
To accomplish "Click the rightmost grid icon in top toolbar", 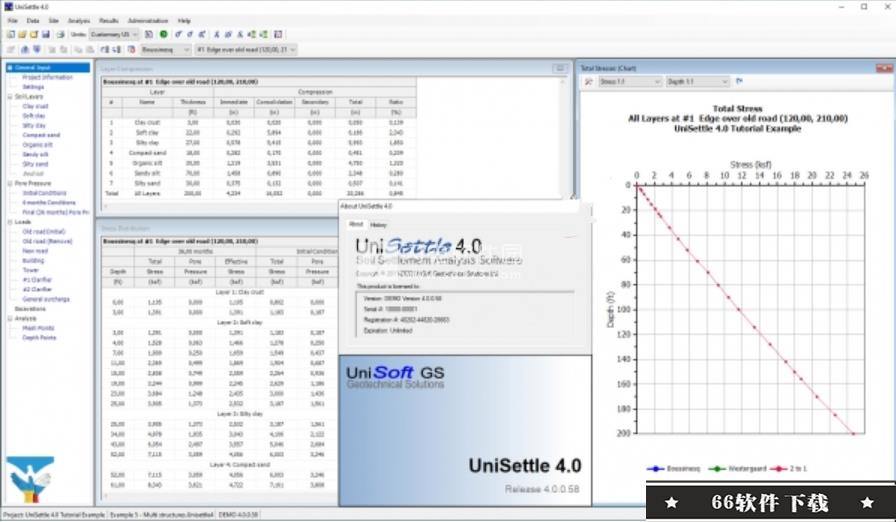I will point(278,34).
